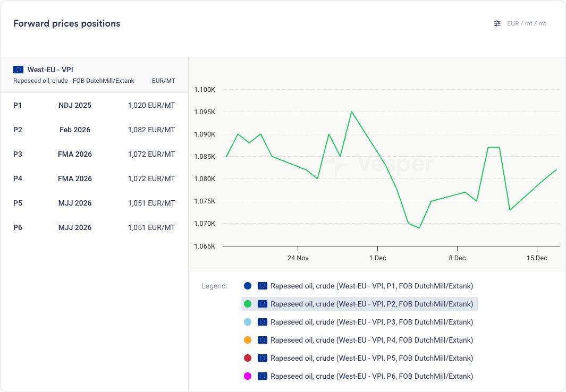Toggle the highlighted P2 legend series
The height and width of the screenshot is (392, 566).
point(371,304)
